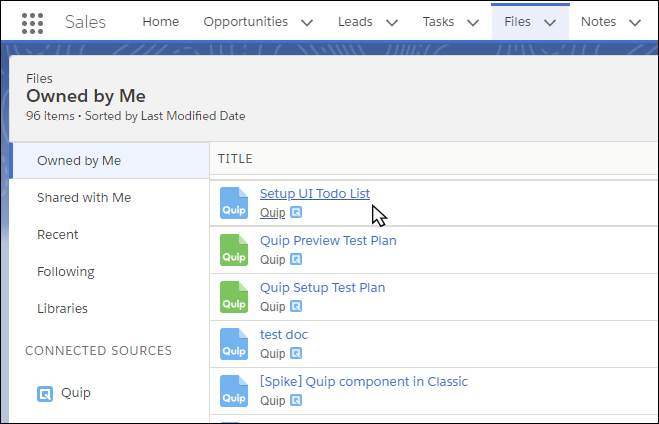Click the TITLE column header
This screenshot has width=659, height=424.
tap(235, 159)
